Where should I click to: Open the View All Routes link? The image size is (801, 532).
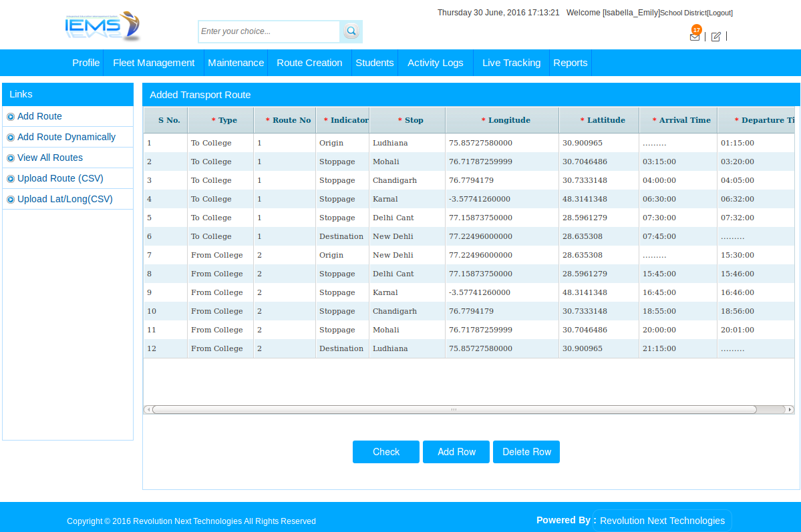[x=50, y=158]
